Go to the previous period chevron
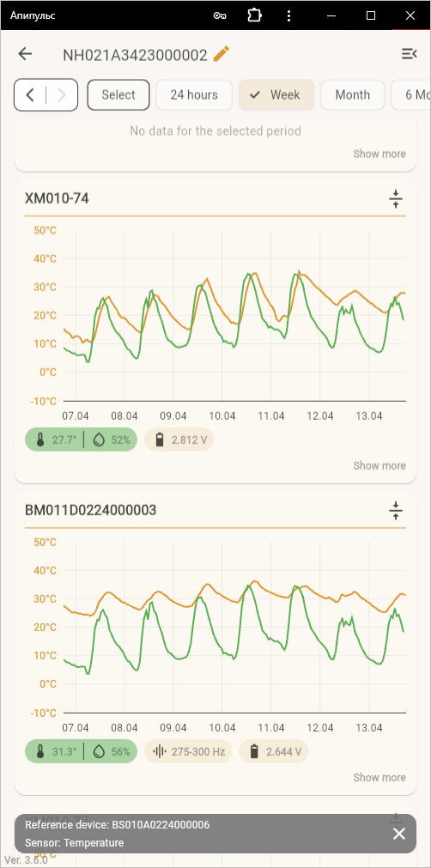 point(30,95)
